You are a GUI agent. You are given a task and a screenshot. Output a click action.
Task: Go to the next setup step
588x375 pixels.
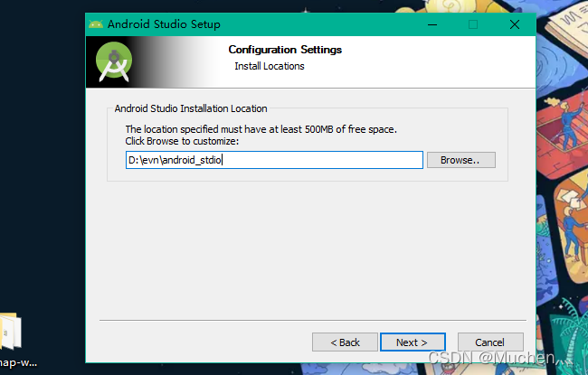click(413, 342)
